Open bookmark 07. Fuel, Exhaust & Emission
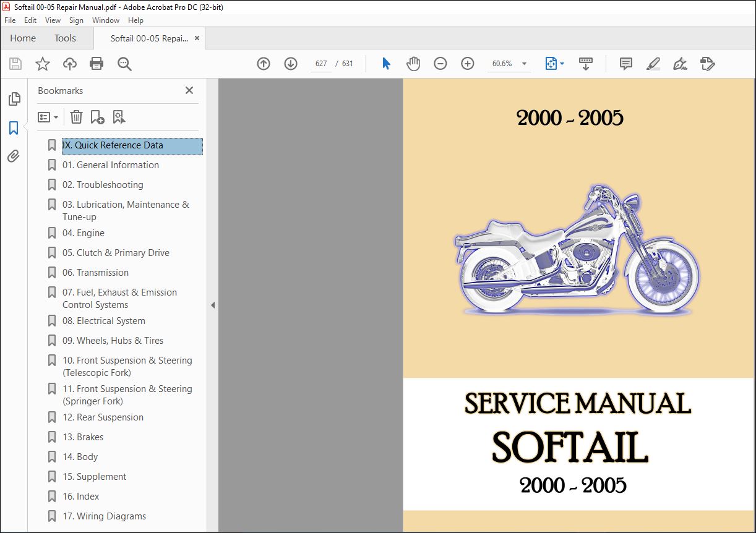This screenshot has width=756, height=533. point(119,299)
